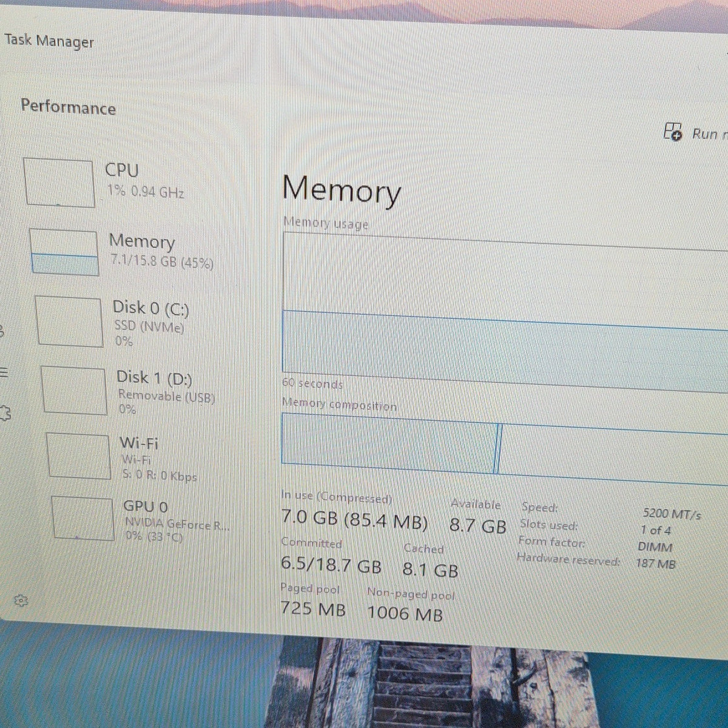Click the "Available" label
This screenshot has width=728, height=728.
(x=476, y=504)
